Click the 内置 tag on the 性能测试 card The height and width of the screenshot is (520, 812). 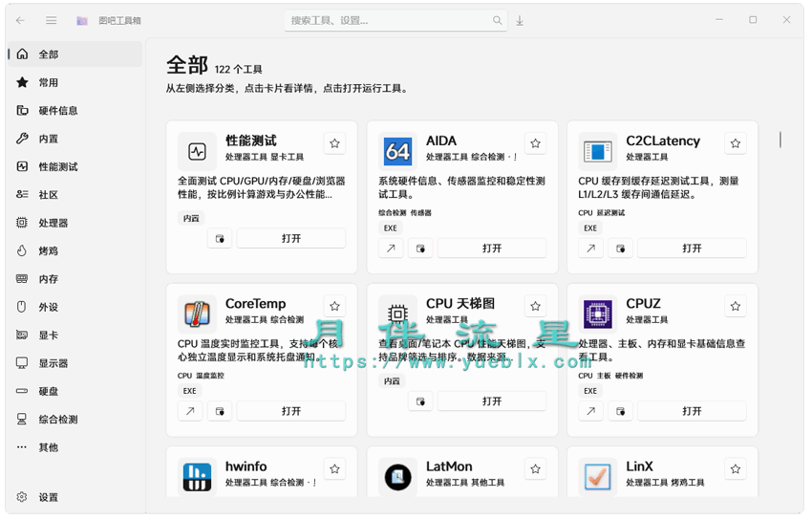191,218
